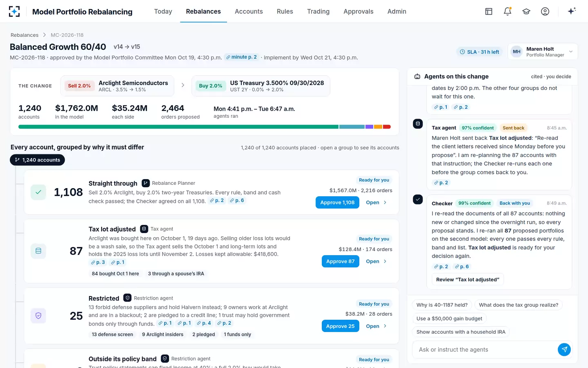Click the sparkle assistant icon
The image size is (588, 368).
(572, 11)
